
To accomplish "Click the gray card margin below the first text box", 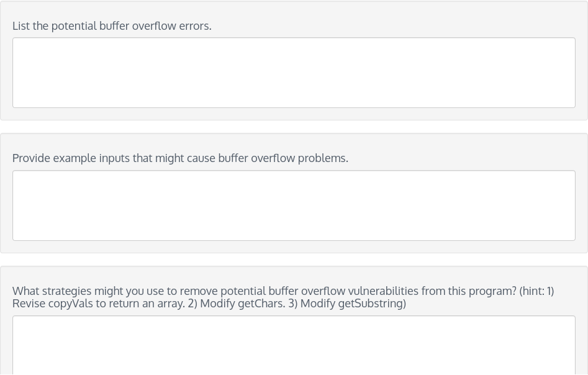I will [x=294, y=114].
